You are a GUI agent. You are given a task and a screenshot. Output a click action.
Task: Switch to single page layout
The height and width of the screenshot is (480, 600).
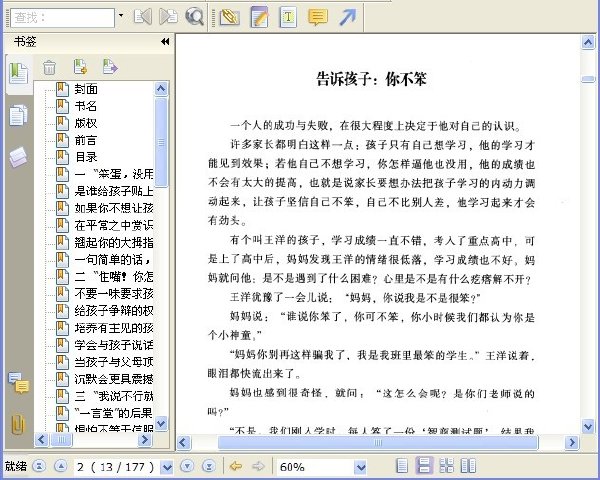click(x=402, y=466)
